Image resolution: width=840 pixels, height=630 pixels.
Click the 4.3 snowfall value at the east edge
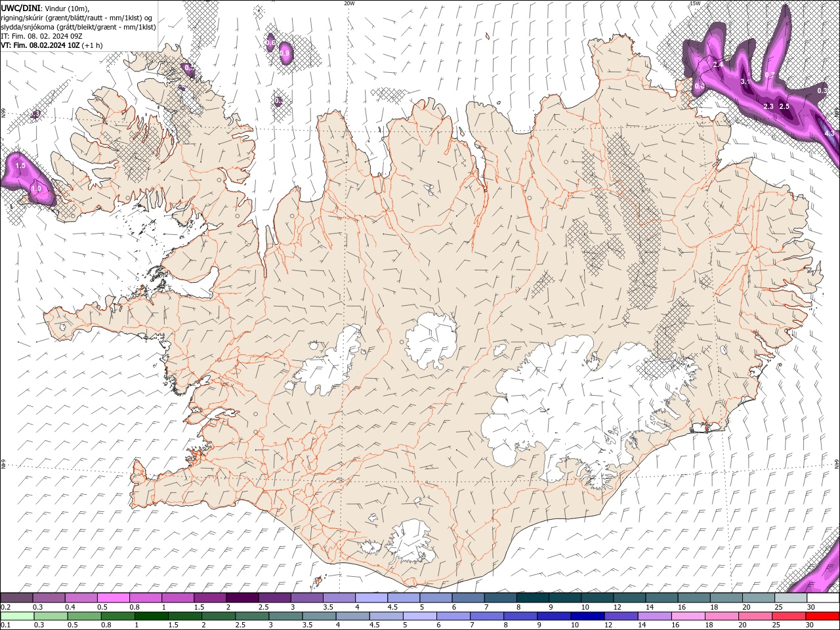pyautogui.click(x=829, y=133)
